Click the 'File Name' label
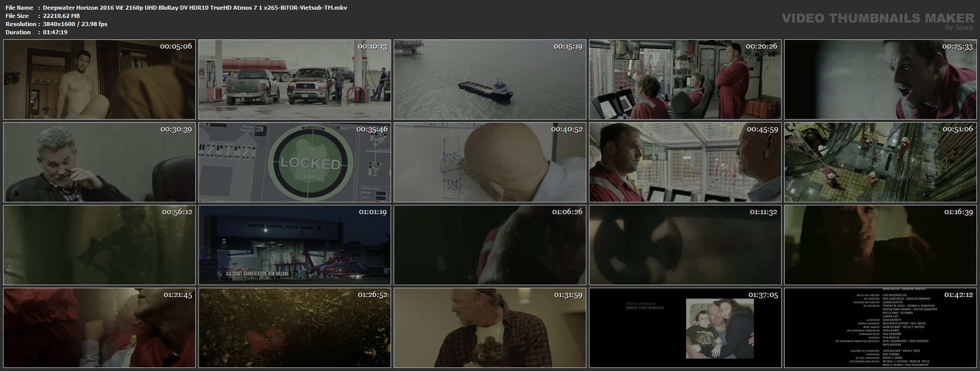The image size is (980, 371). click(19, 8)
